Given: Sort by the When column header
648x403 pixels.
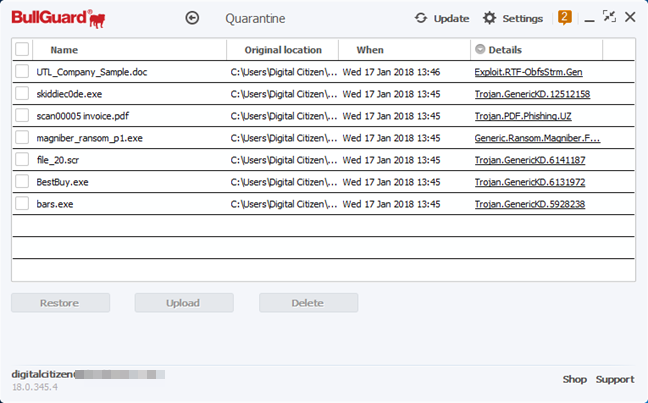Looking at the screenshot, I should (370, 49).
